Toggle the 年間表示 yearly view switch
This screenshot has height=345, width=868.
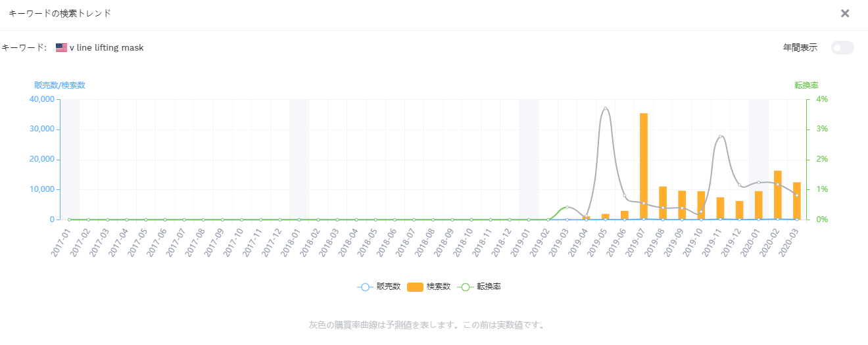tap(842, 47)
